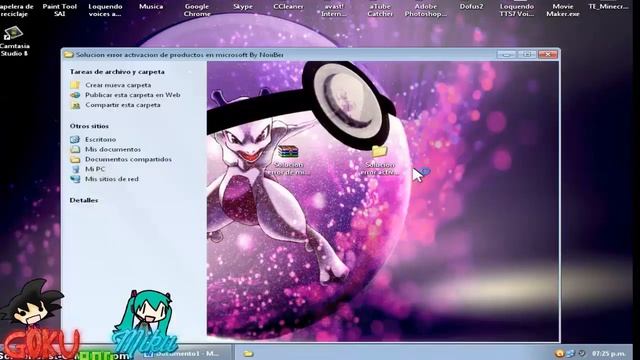The width and height of the screenshot is (640, 360).
Task: Click the orange avast tray icon
Action: (560, 353)
